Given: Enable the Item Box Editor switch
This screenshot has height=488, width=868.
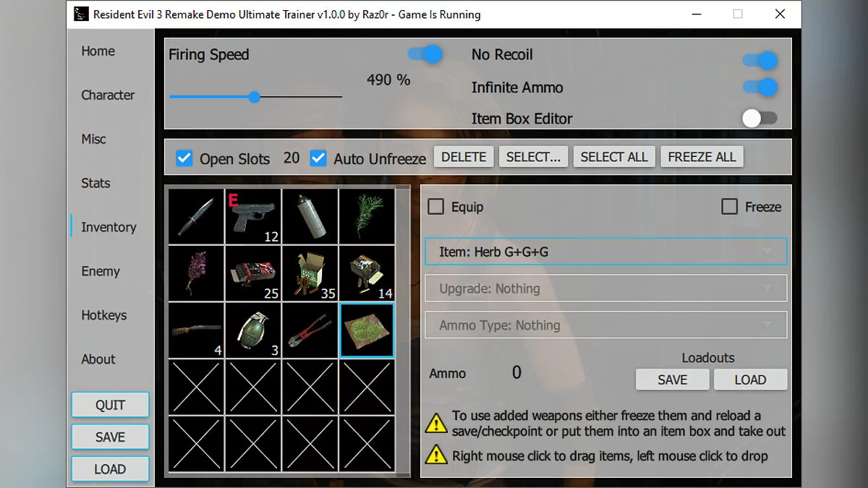Looking at the screenshot, I should (760, 119).
